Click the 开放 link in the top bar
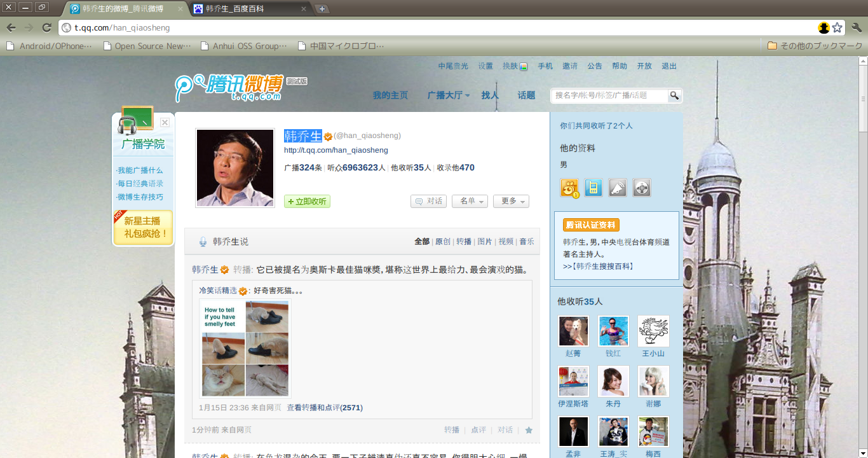Screen dimensions: 868x458 pyautogui.click(x=644, y=66)
